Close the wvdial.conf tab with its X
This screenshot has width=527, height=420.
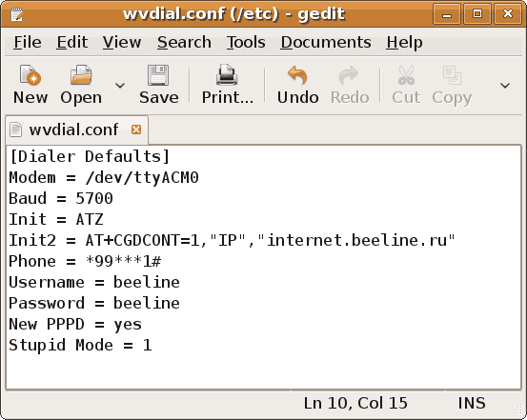136,130
